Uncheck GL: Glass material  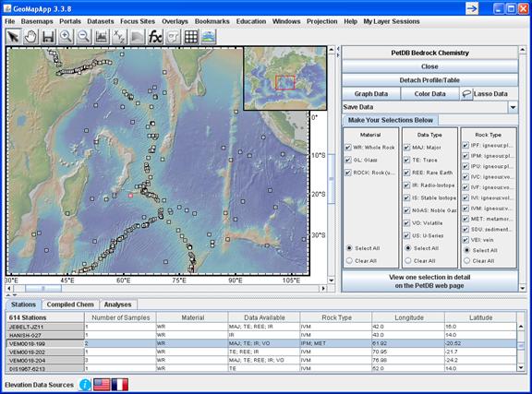348,160
